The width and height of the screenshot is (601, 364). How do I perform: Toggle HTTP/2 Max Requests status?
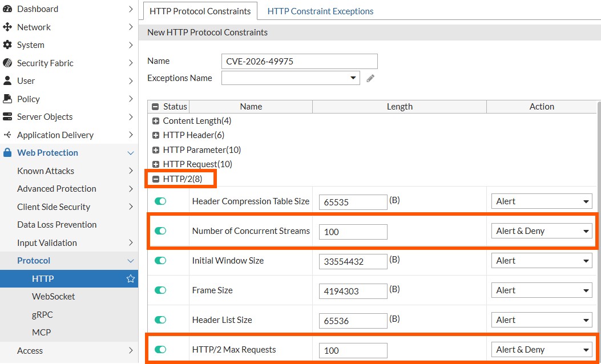click(x=160, y=349)
